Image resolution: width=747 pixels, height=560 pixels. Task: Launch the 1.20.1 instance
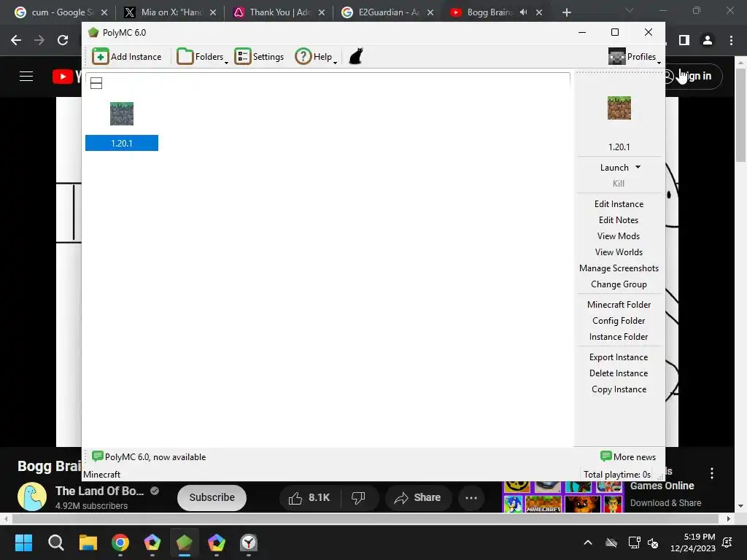(x=614, y=168)
